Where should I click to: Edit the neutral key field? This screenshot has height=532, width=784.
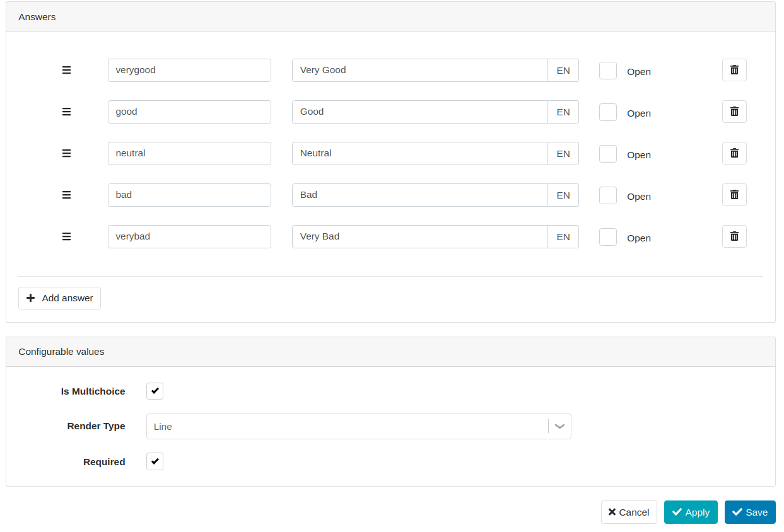click(189, 153)
